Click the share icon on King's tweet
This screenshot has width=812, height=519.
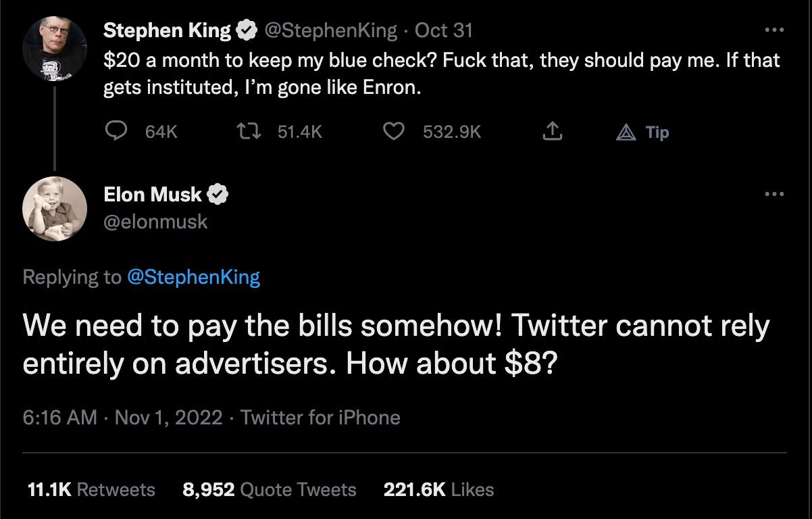[x=552, y=131]
